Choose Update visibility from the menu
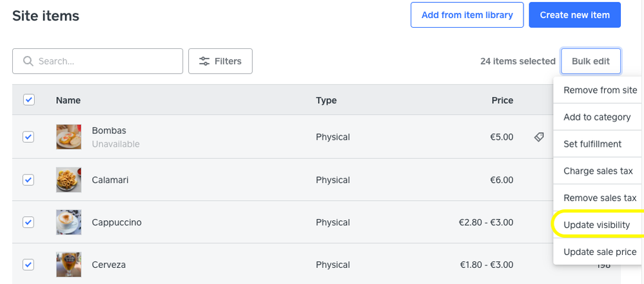Screen dimensions: 644x284 pyautogui.click(x=596, y=225)
